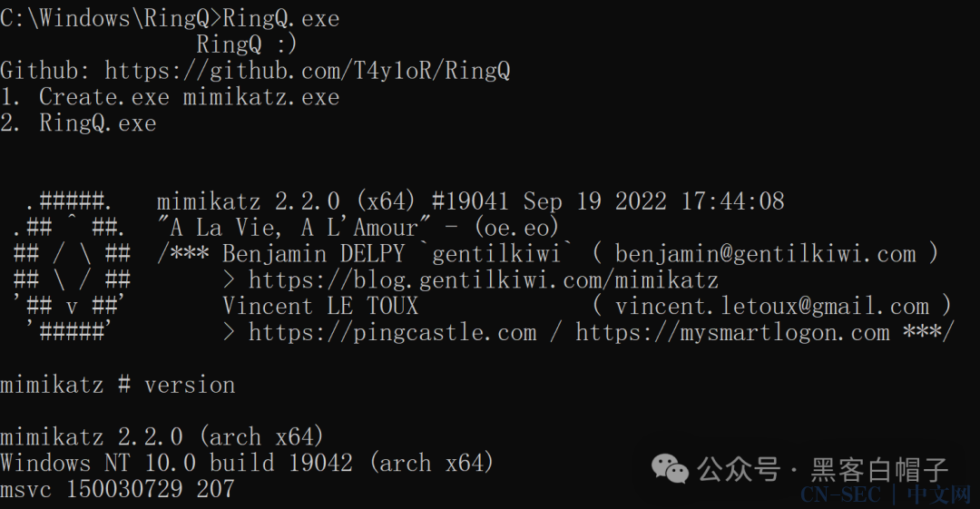Click the 'RingQ :)' banner text
This screenshot has width=980, height=509.
point(247,44)
